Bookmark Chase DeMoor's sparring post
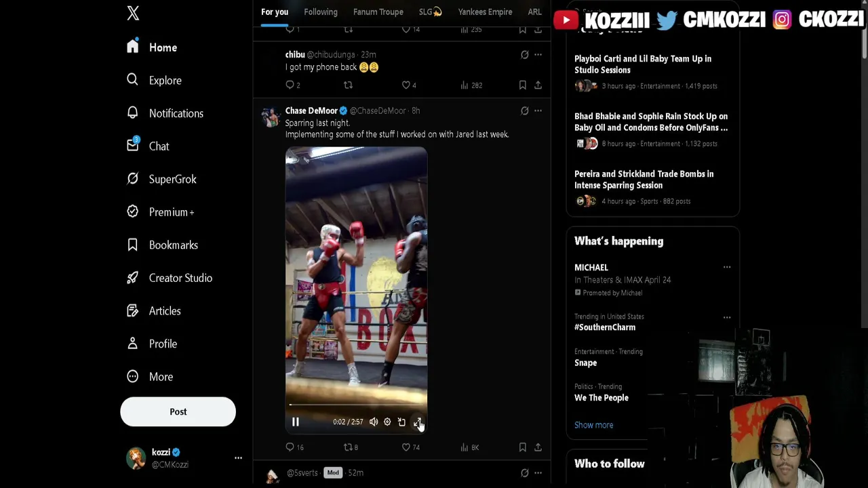 (x=522, y=447)
